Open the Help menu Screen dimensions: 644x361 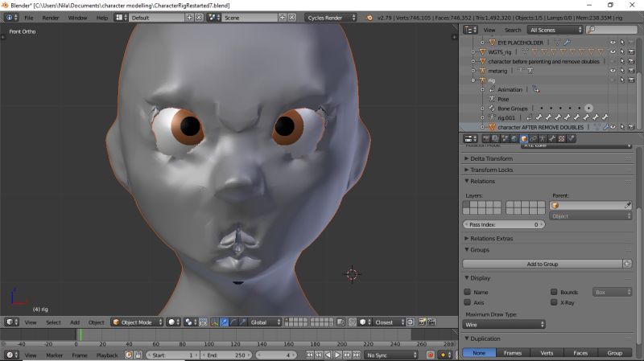(102, 18)
